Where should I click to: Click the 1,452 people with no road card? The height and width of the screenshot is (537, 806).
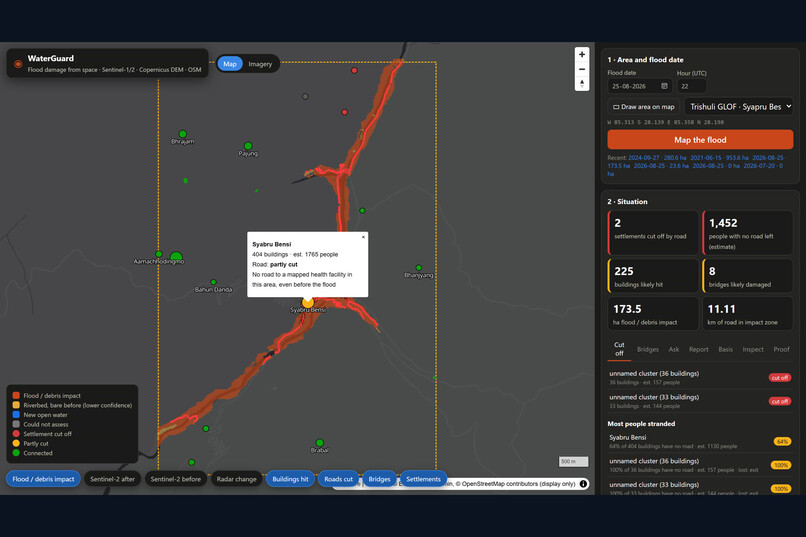747,232
